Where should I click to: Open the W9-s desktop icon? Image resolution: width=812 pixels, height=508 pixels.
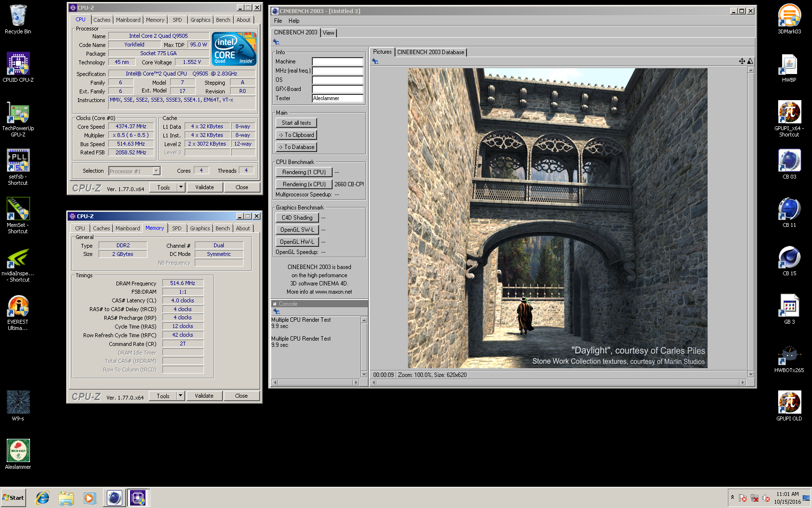[x=18, y=406]
